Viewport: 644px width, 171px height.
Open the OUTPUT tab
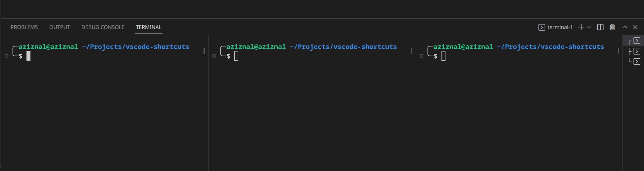(x=60, y=27)
